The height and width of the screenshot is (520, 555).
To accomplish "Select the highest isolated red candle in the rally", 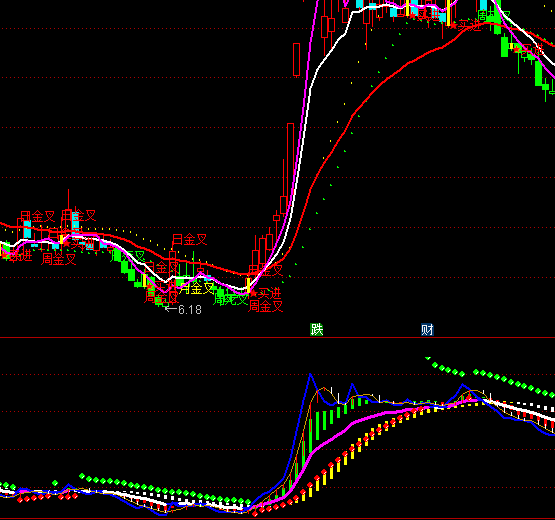I will click(297, 59).
